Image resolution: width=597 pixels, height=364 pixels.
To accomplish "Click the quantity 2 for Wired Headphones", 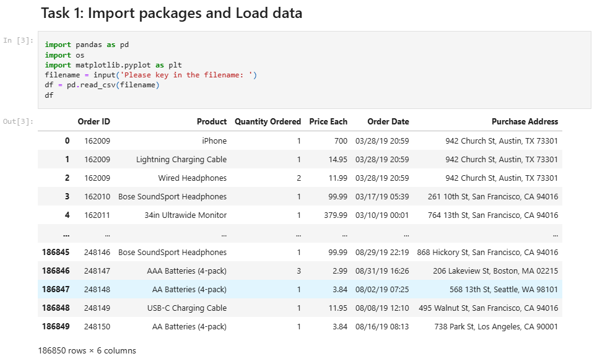I will click(x=299, y=178).
